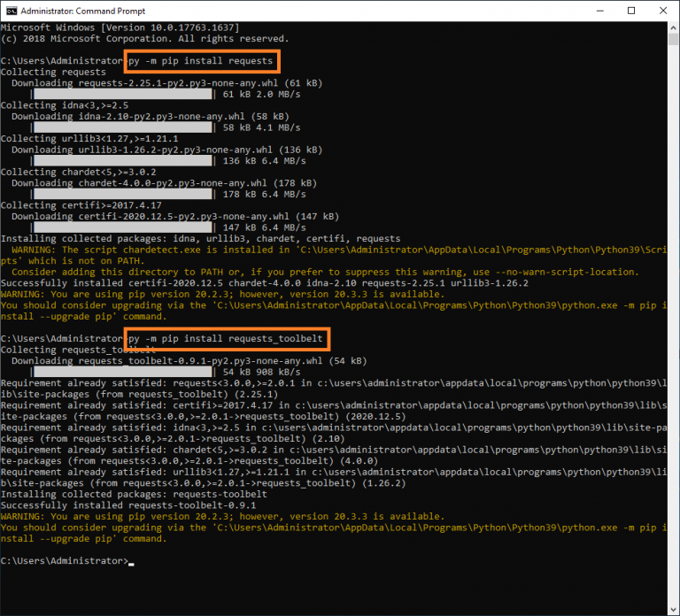Click 'Collecting requests' line
680x616 pixels.
[53, 72]
